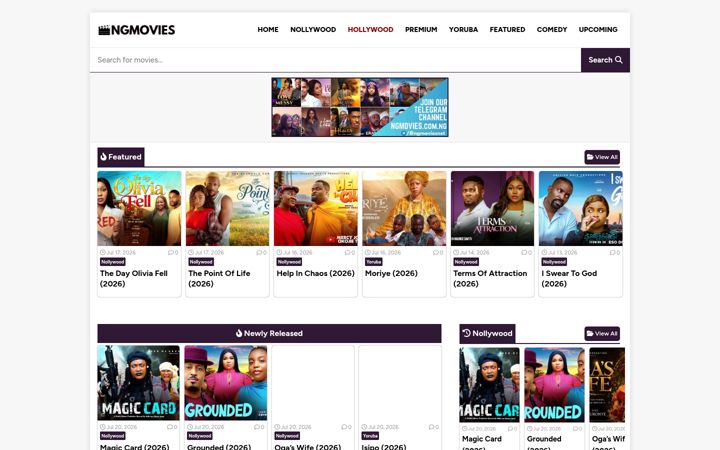
Task: Click comment icon on Help In Chaos card
Action: coord(349,253)
